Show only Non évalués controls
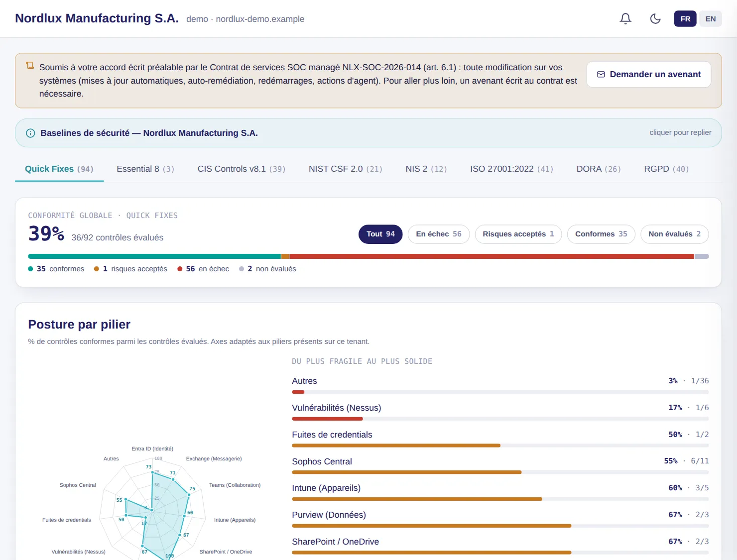Viewport: 737px width, 560px height. pyautogui.click(x=674, y=234)
